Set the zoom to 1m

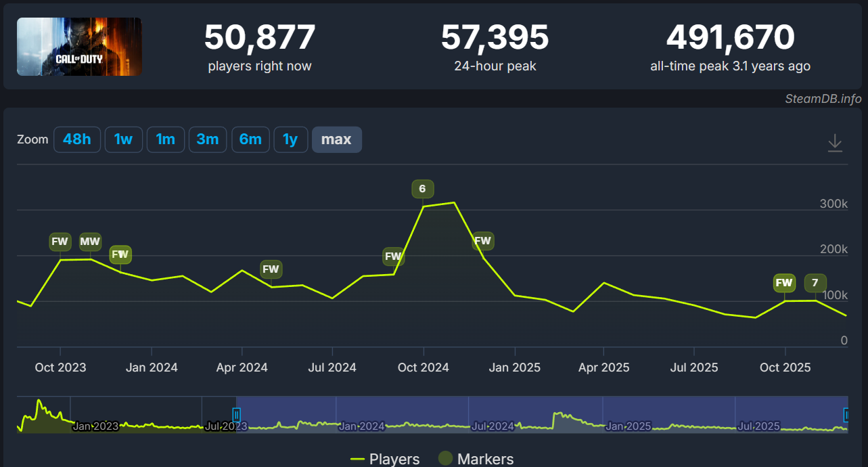click(165, 139)
